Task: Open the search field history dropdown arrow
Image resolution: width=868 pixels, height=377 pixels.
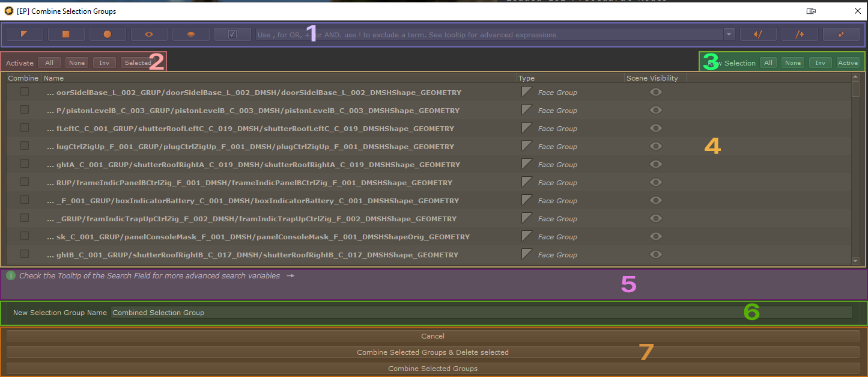Action: click(x=729, y=34)
